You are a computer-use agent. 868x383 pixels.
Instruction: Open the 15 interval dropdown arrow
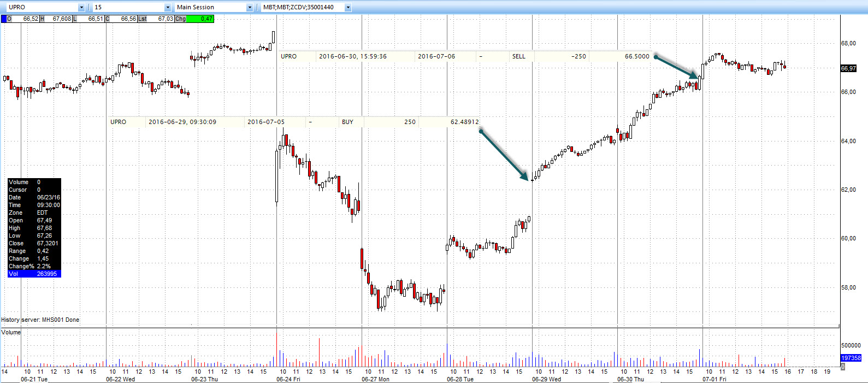[x=168, y=7]
